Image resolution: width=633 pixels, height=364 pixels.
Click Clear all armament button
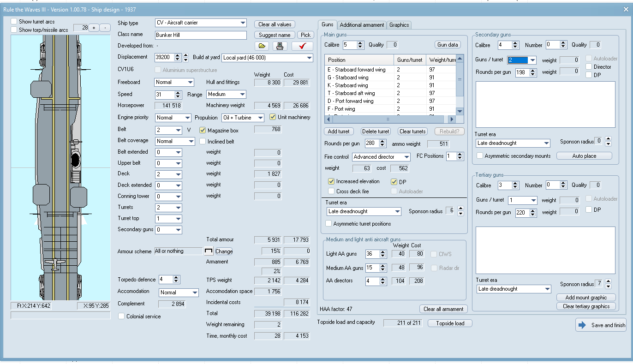444,309
